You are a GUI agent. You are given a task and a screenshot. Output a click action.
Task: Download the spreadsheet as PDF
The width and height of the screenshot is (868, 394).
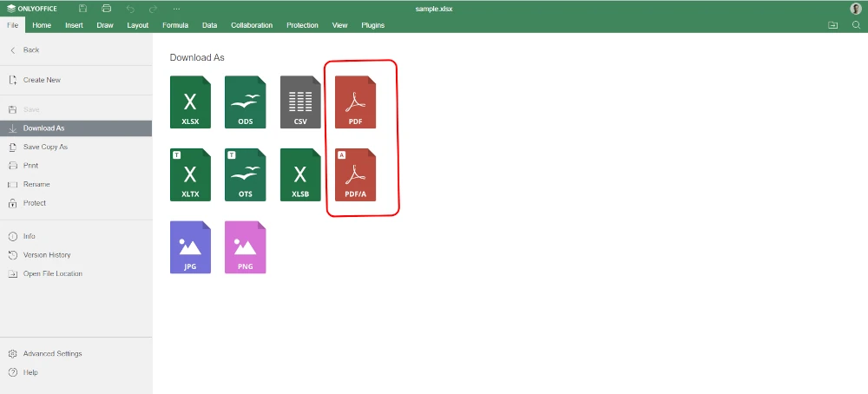[355, 102]
